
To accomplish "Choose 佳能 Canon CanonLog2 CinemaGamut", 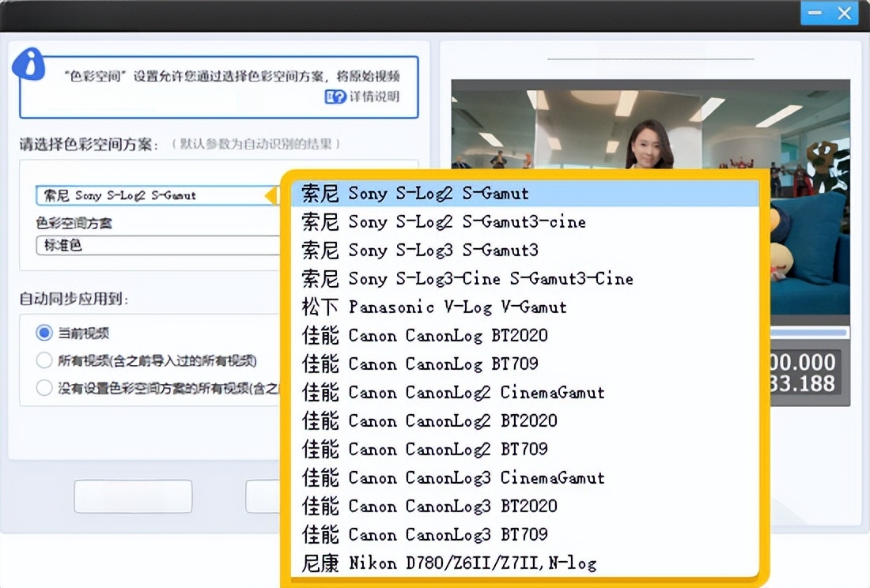I will click(x=525, y=392).
